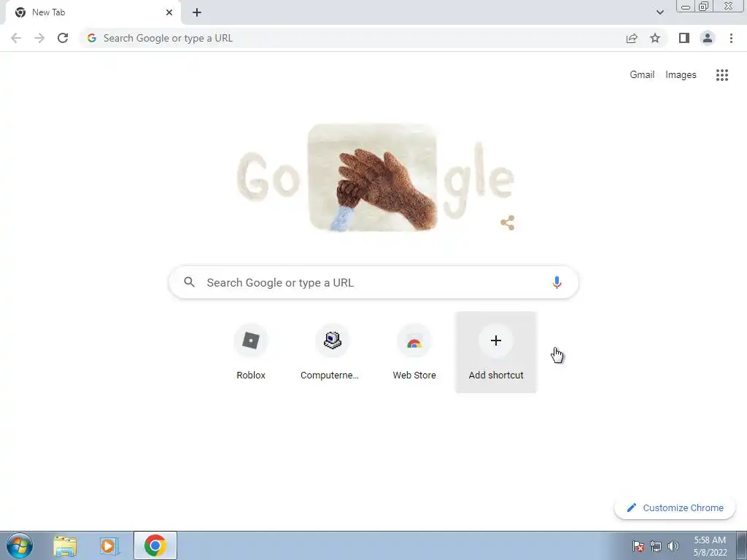Open the side panel icon
The width and height of the screenshot is (747, 560).
click(684, 38)
